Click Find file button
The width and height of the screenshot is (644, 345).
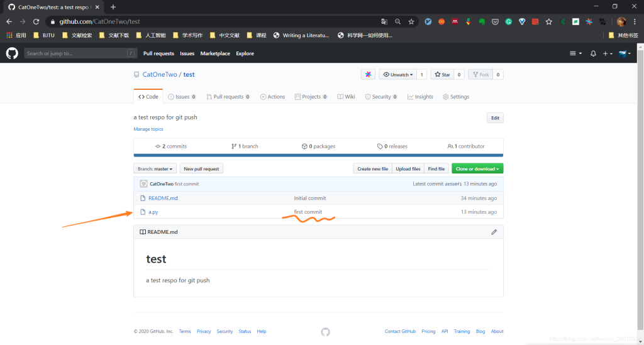pos(436,168)
